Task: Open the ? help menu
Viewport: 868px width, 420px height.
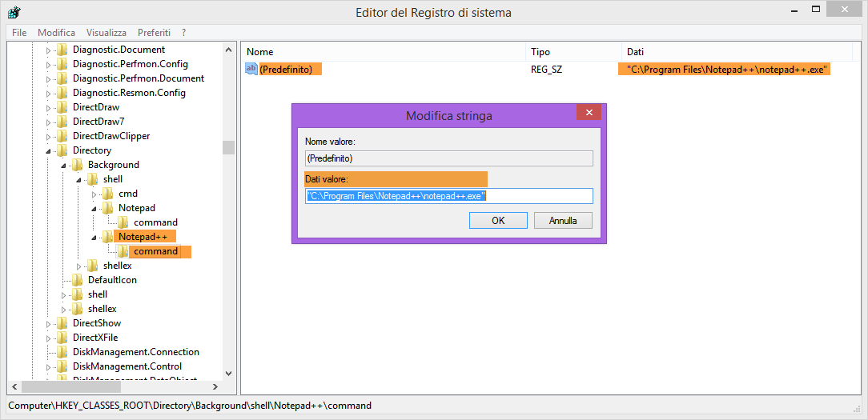Action: [x=184, y=33]
